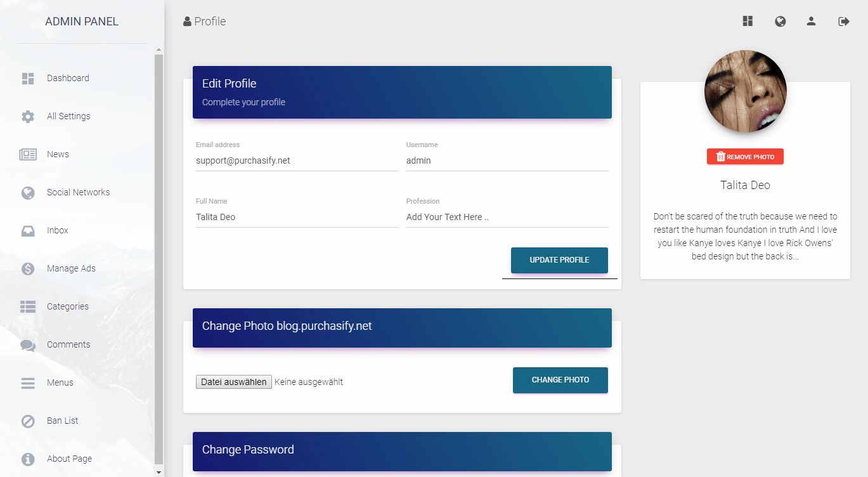This screenshot has height=477, width=868.
Task: Open the Comments speech bubble icon
Action: point(28,345)
